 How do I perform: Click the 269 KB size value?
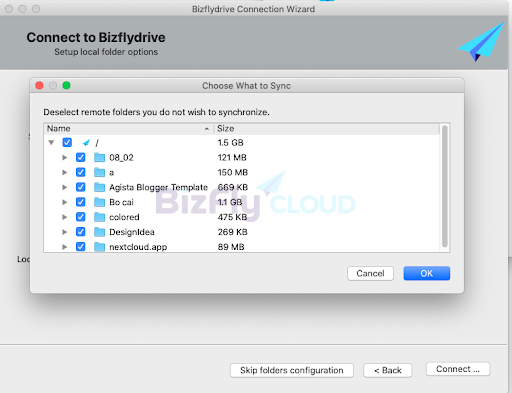(233, 232)
